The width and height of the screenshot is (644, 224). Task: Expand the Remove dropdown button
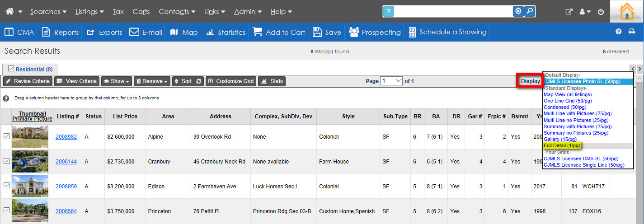[152, 81]
